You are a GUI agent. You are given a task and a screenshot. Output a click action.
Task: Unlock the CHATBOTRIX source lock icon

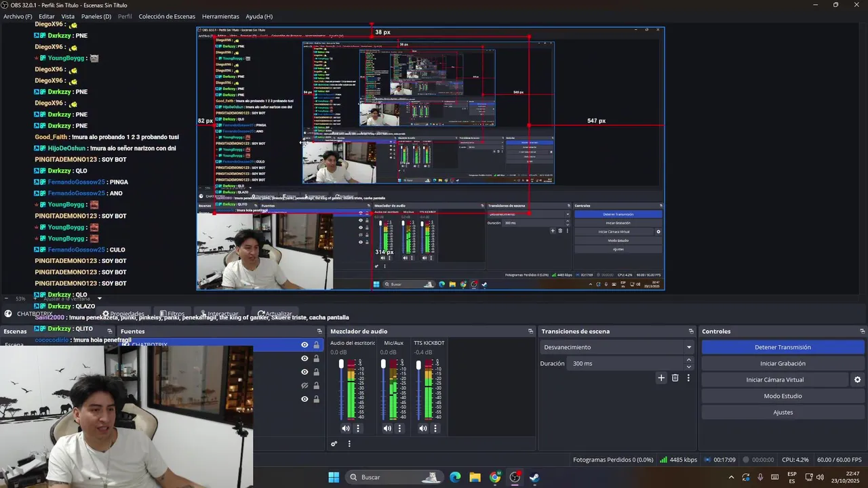316,345
